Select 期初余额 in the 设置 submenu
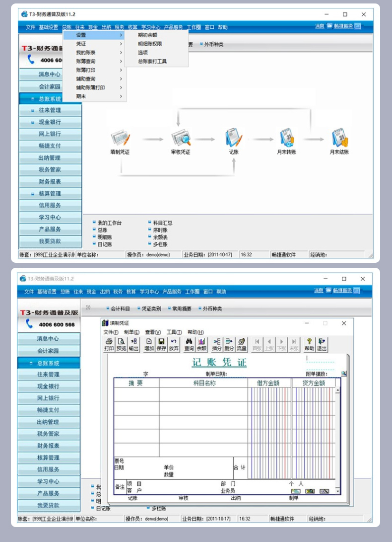The width and height of the screenshot is (392, 542). [x=147, y=35]
